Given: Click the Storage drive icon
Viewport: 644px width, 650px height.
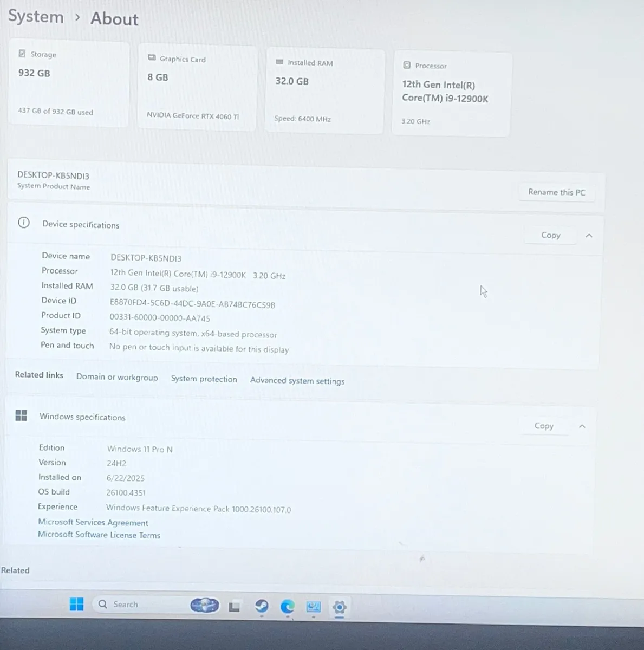Looking at the screenshot, I should 22,54.
